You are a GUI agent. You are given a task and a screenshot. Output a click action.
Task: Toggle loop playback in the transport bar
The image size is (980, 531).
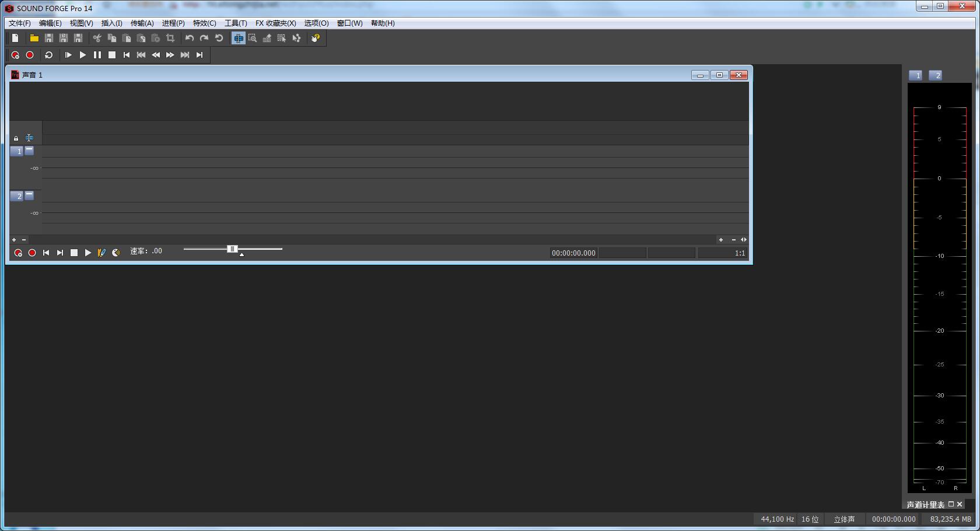pyautogui.click(x=49, y=55)
